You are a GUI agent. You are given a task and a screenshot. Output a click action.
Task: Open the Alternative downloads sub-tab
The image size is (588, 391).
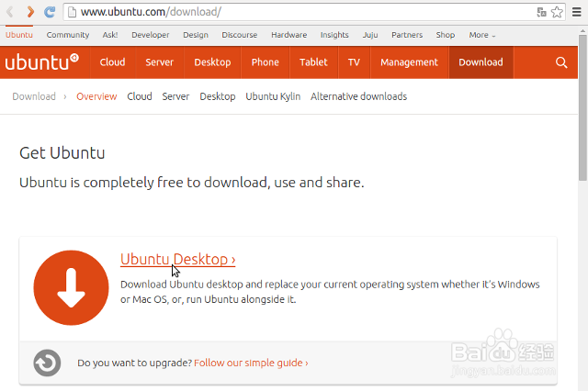[358, 96]
